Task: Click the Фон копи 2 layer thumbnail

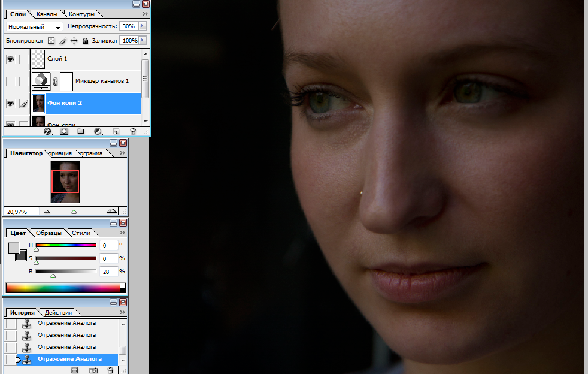Action: [38, 103]
